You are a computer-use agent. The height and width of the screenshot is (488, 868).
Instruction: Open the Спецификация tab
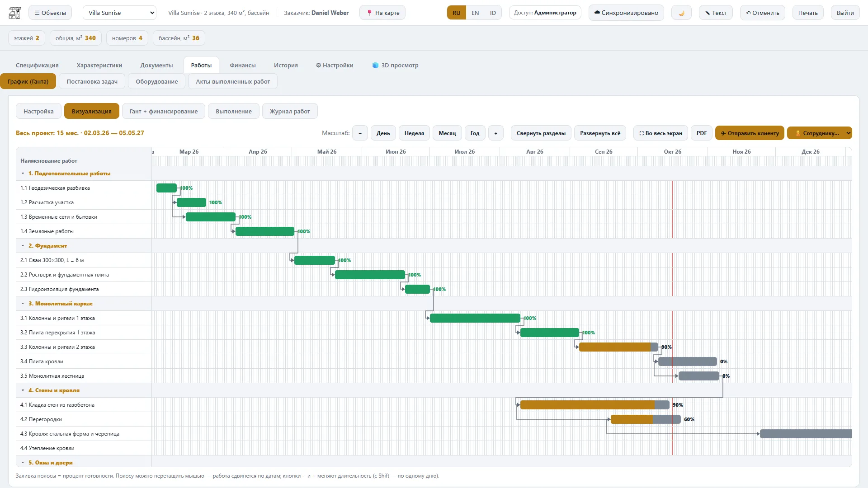37,65
